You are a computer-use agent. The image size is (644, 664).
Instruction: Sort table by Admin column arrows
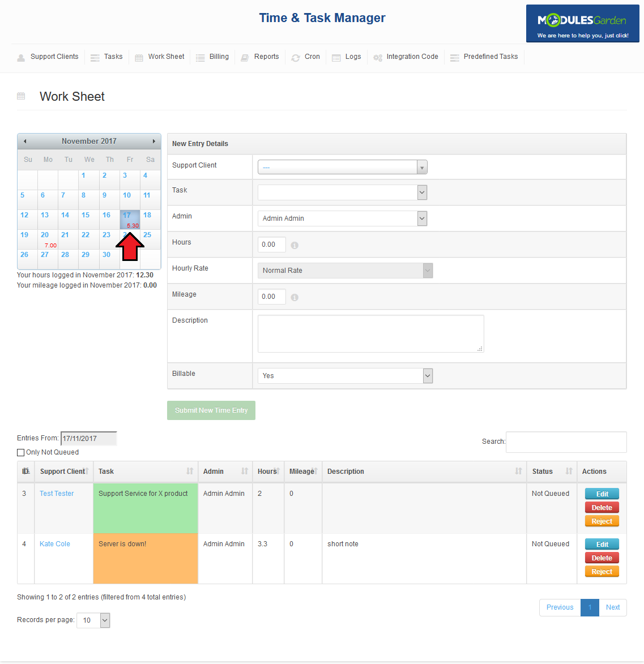point(245,472)
